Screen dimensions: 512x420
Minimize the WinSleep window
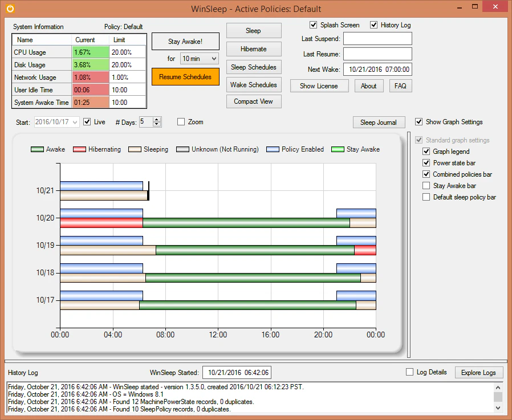coord(460,7)
